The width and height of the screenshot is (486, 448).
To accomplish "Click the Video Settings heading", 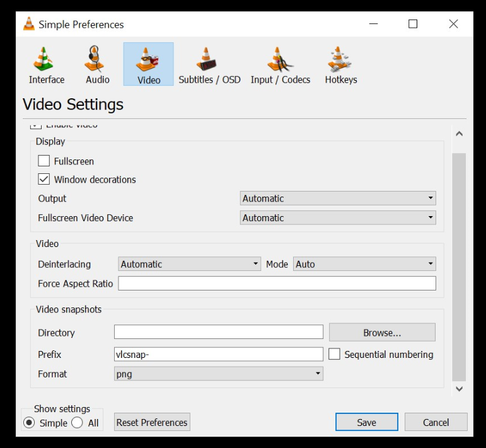I will [73, 104].
